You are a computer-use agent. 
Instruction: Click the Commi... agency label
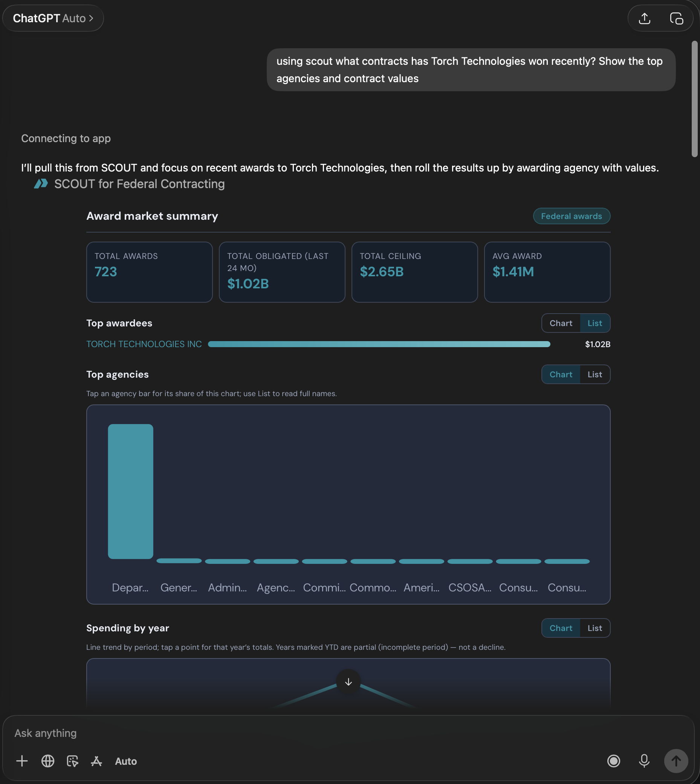[324, 587]
